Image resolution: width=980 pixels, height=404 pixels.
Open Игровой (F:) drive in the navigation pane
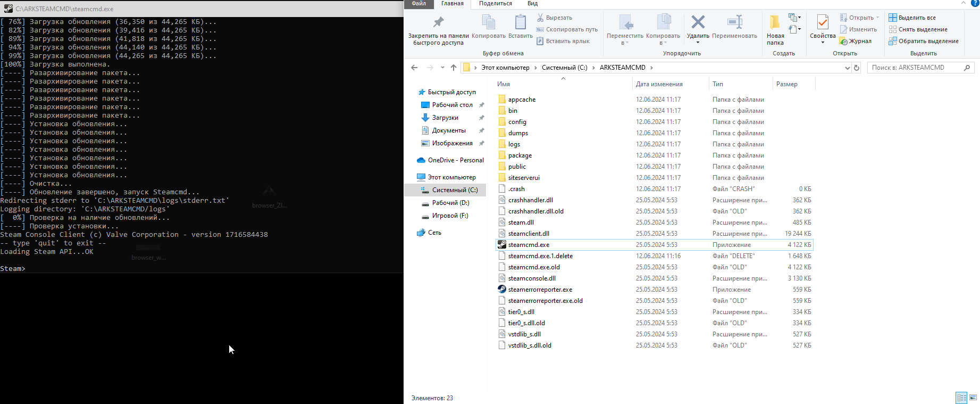tap(450, 216)
